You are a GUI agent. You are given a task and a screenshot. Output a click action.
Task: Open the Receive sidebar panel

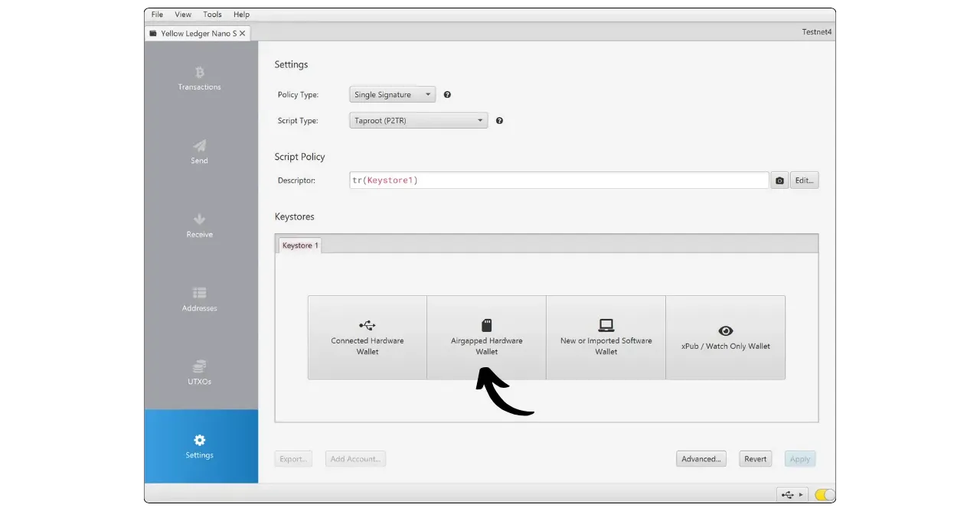coord(199,226)
